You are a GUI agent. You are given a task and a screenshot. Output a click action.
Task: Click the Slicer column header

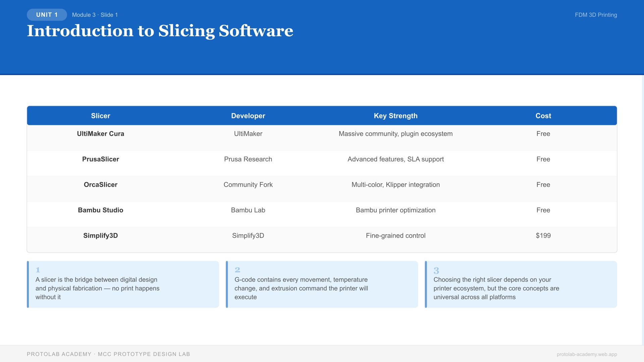(101, 116)
